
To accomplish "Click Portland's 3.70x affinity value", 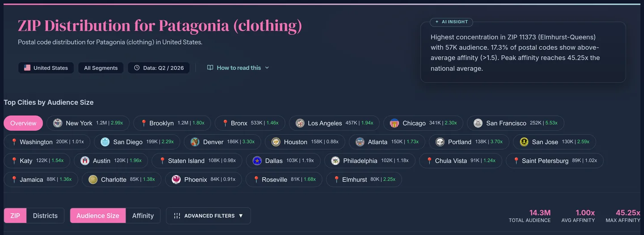I will point(497,142).
